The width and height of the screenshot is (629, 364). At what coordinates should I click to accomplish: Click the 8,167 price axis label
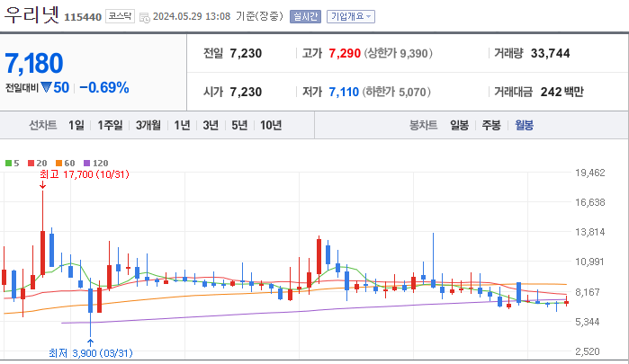click(x=588, y=292)
